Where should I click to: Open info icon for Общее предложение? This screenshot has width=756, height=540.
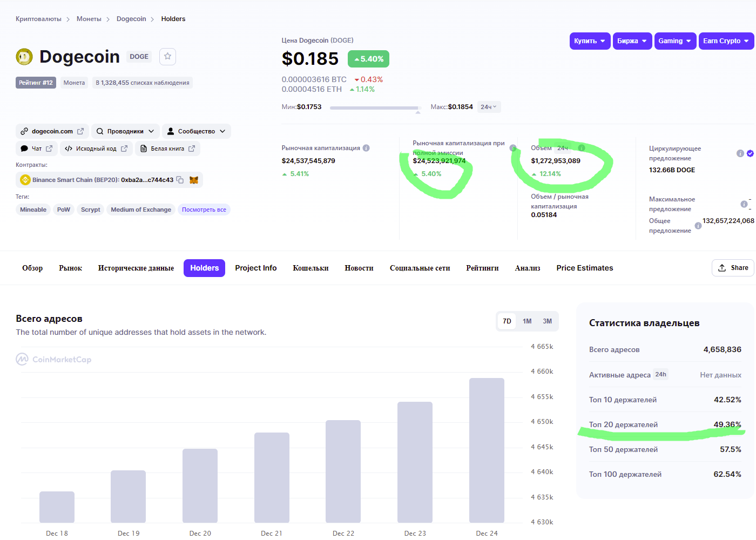tap(698, 226)
